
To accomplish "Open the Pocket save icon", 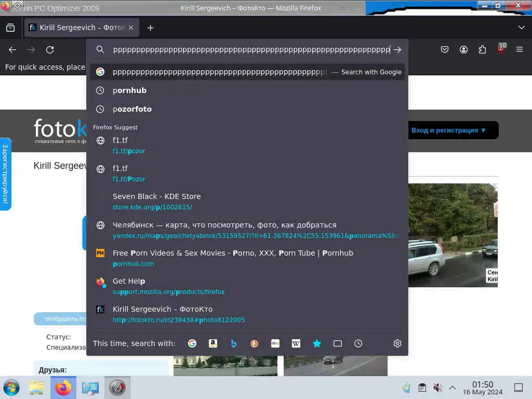I will (445, 49).
